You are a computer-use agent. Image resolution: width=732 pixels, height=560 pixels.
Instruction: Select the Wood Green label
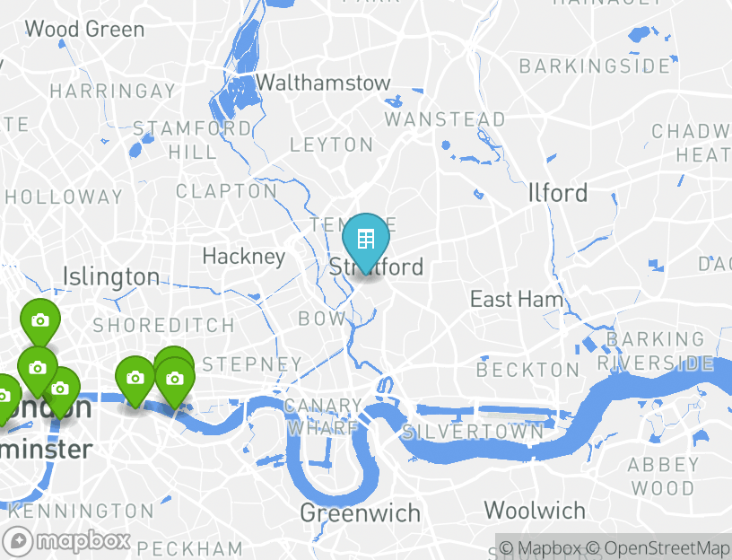click(84, 30)
